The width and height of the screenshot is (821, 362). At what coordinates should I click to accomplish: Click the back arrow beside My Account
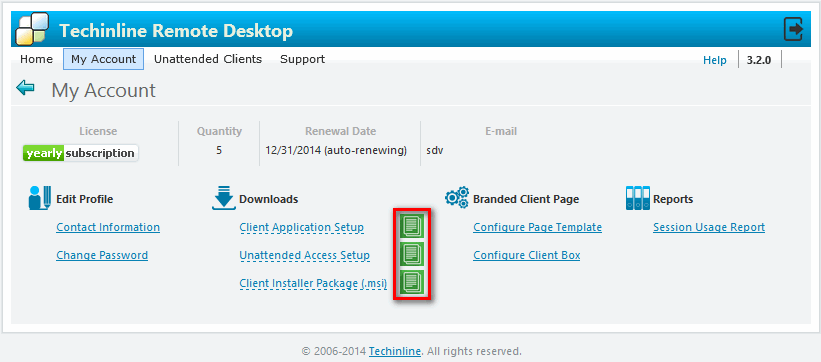[25, 87]
